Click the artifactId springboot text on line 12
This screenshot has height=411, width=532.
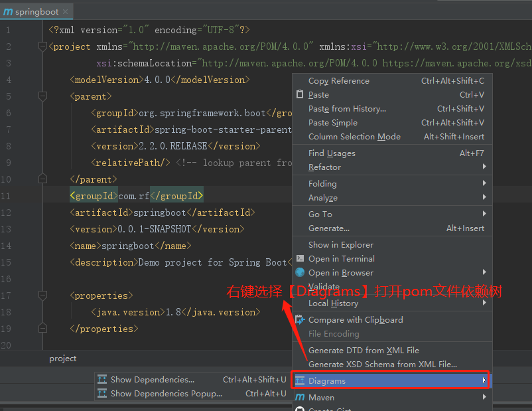159,212
